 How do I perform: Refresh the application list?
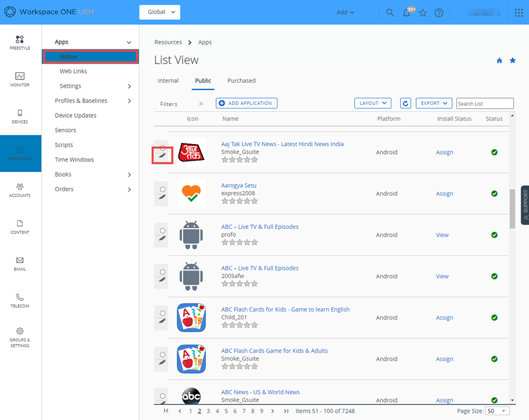(405, 103)
